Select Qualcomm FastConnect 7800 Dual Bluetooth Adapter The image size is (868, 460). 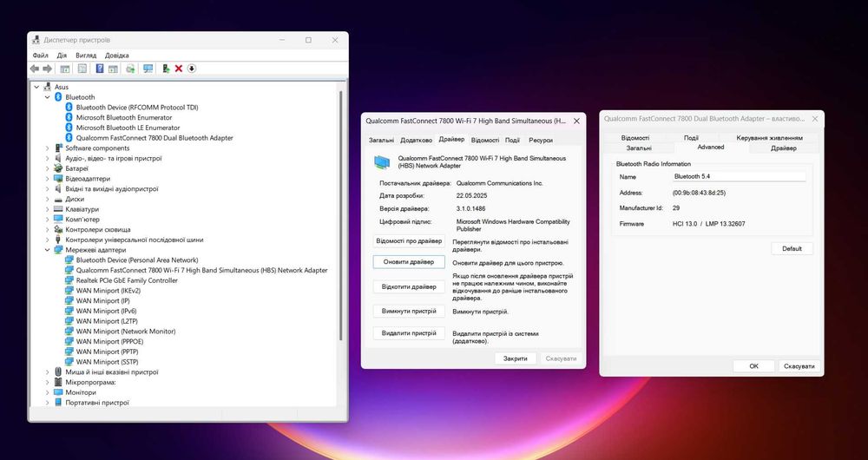point(155,138)
